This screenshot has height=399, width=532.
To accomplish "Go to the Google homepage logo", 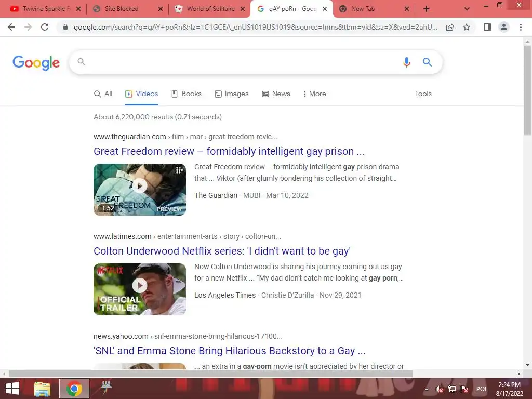I will tap(36, 63).
